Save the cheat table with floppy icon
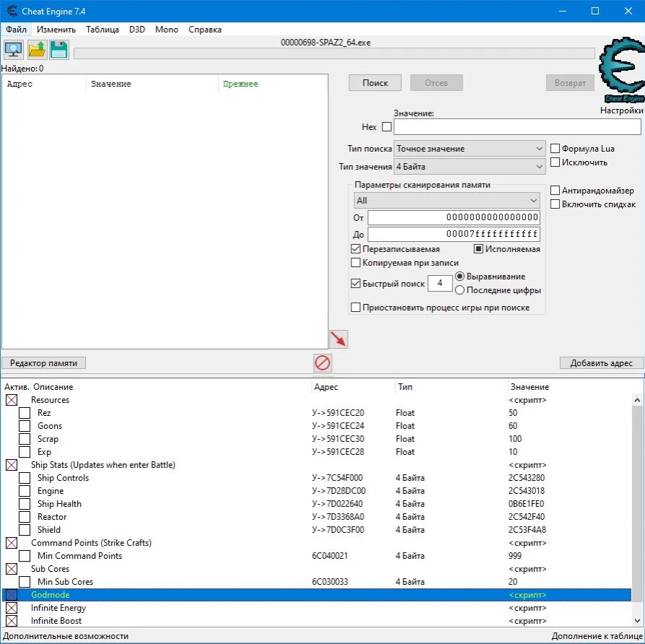Viewport: 645px width, 644px height. pos(59,49)
